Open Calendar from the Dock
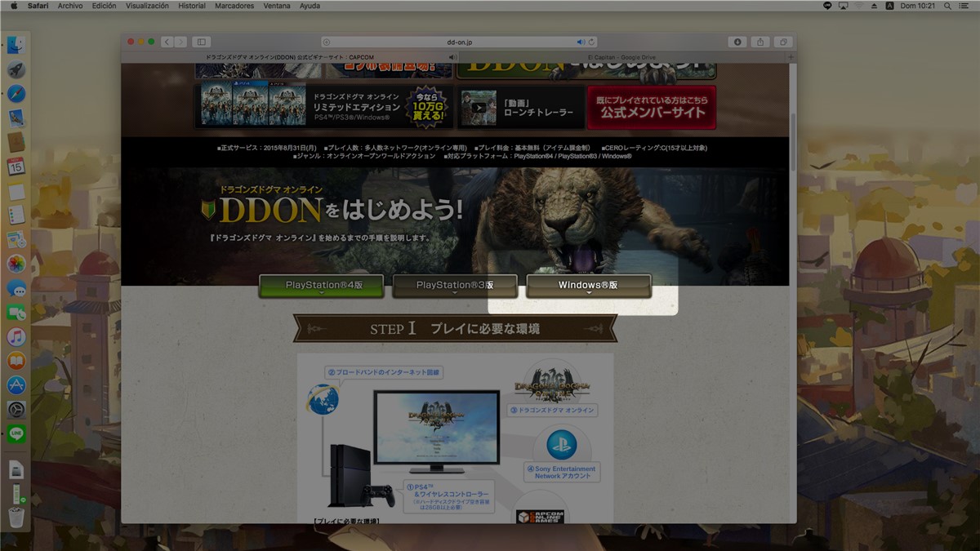Viewport: 980px width, 551px height. coord(16,167)
